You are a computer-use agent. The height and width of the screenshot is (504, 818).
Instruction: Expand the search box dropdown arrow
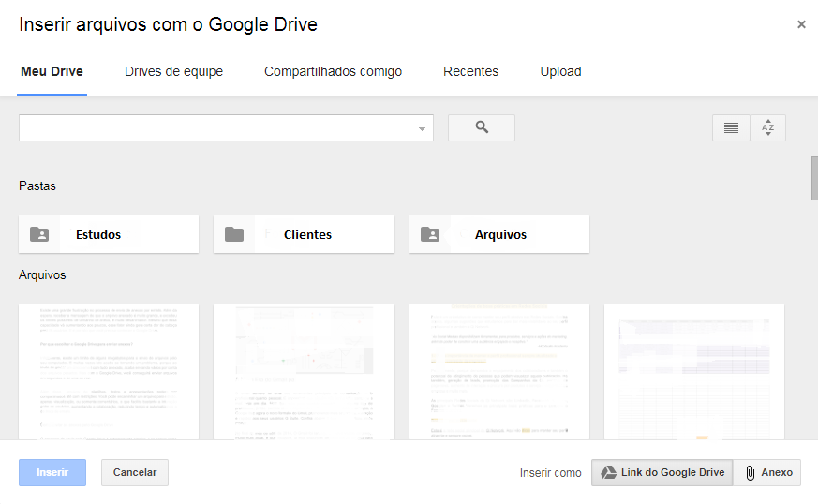(422, 129)
